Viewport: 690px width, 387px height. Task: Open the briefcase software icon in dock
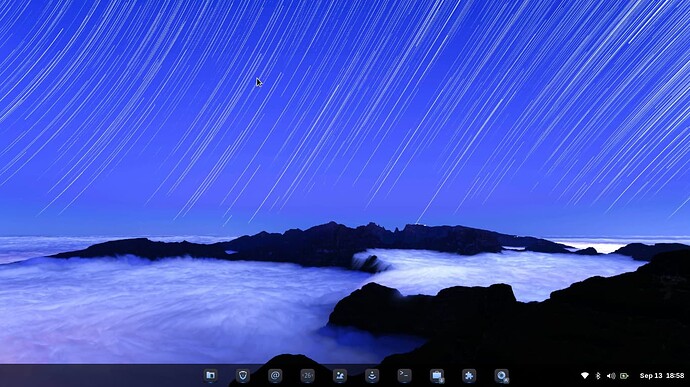437,375
